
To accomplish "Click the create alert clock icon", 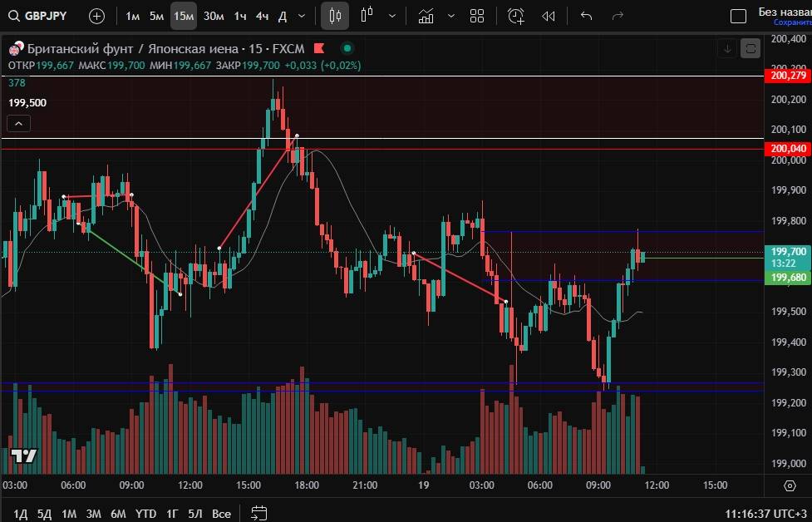I will pyautogui.click(x=516, y=16).
